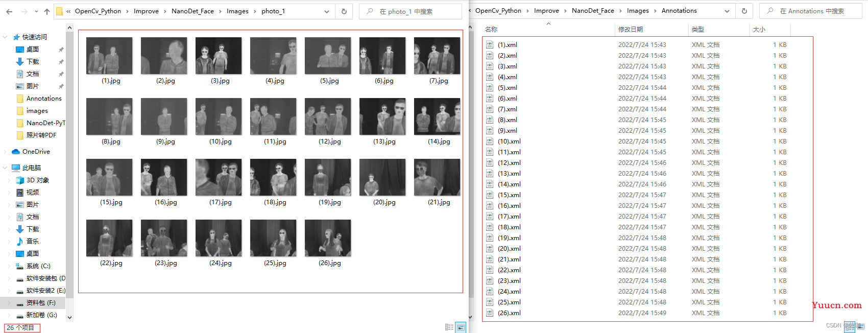Click the search box in Annotations window
Image resolution: width=868 pixels, height=333 pixels.
click(x=811, y=11)
